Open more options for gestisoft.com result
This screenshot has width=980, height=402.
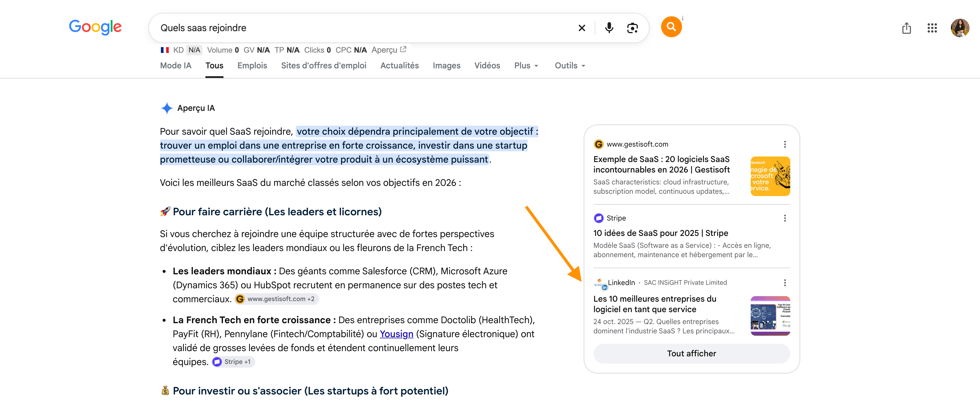[784, 144]
